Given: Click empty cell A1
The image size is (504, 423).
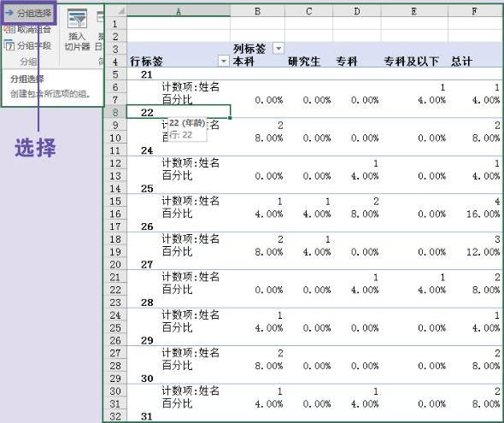Looking at the screenshot, I should (x=179, y=24).
